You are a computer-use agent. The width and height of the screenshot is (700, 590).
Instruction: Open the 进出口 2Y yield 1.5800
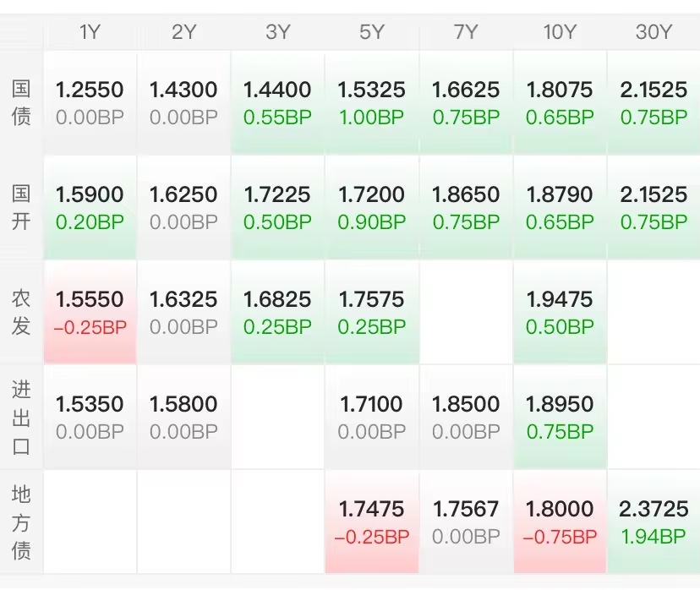[x=183, y=417]
